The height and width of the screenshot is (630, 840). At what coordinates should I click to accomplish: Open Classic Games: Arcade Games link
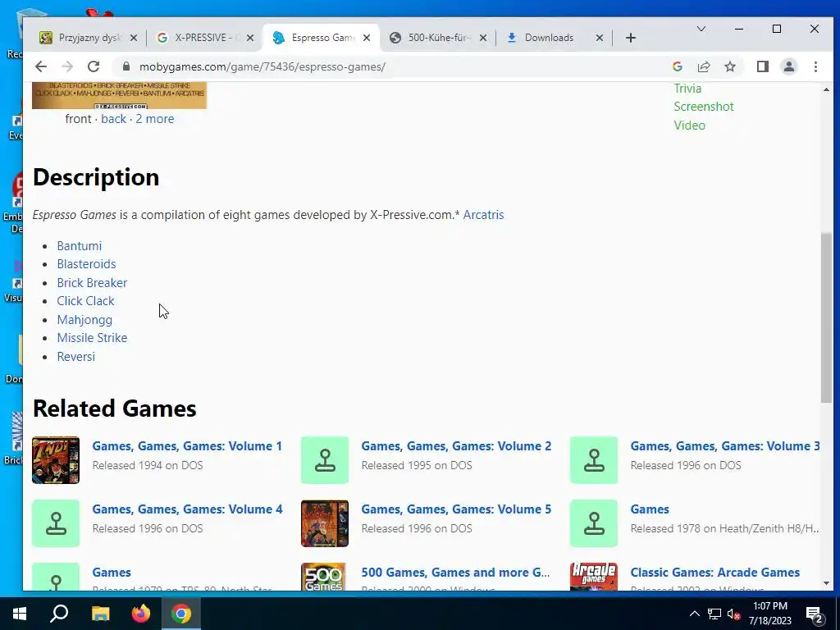point(714,573)
